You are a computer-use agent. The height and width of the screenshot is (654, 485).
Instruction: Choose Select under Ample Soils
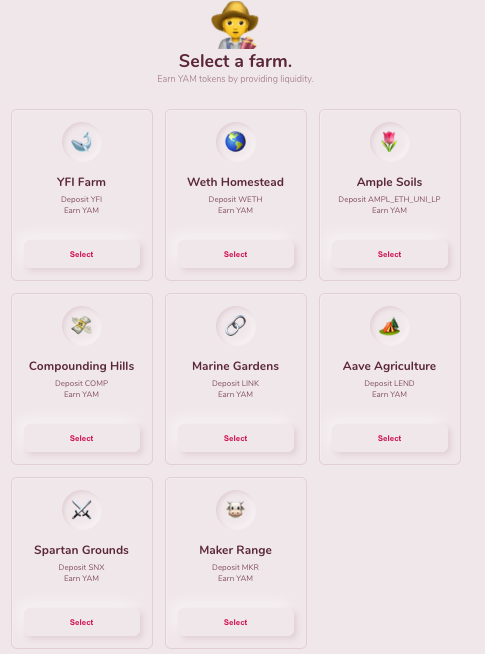pyautogui.click(x=390, y=254)
